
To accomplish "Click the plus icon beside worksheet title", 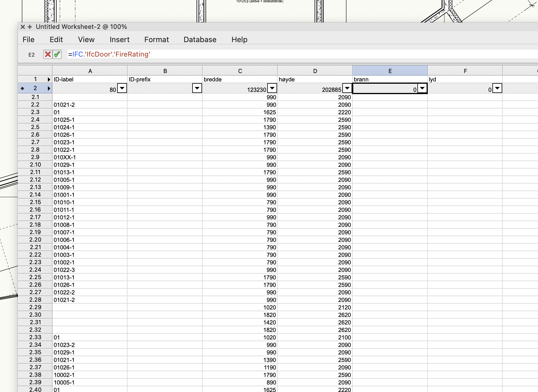I will point(30,27).
